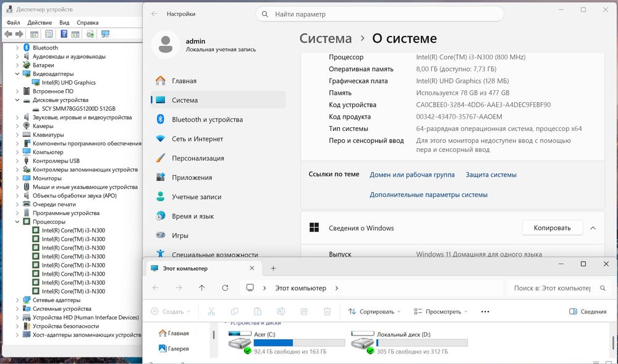This screenshot has height=364, width=618.
Task: Expand the Мониторы node
Action: tap(17, 178)
